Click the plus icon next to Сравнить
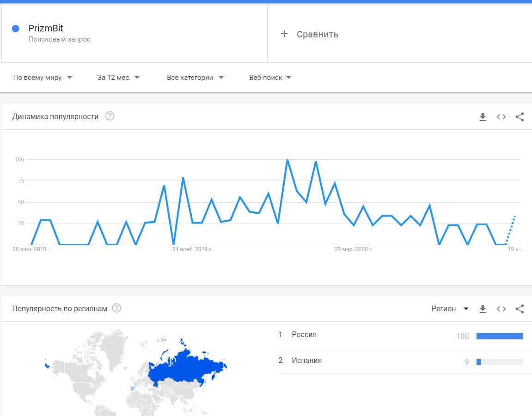The width and height of the screenshot is (532, 416). [284, 34]
